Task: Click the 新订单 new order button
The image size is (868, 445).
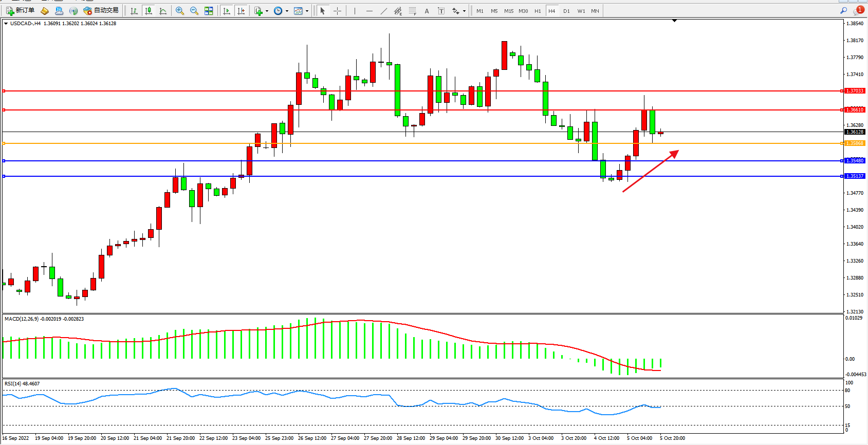Action: 21,11
